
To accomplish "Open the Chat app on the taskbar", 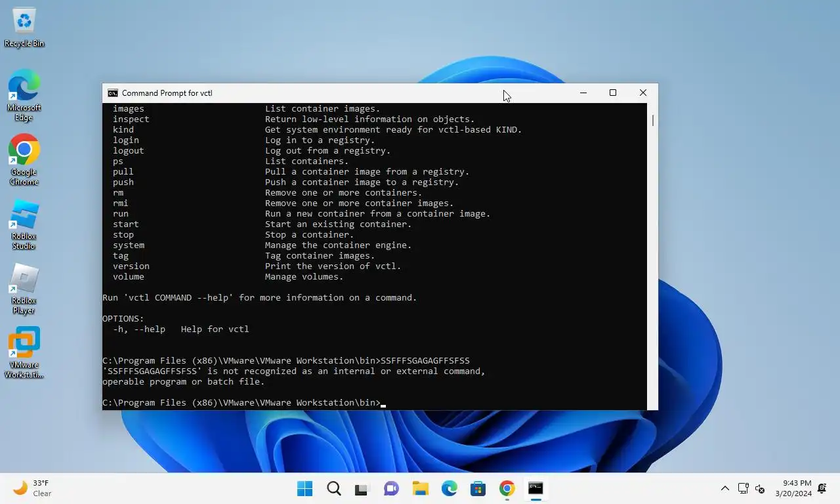I will pyautogui.click(x=391, y=488).
